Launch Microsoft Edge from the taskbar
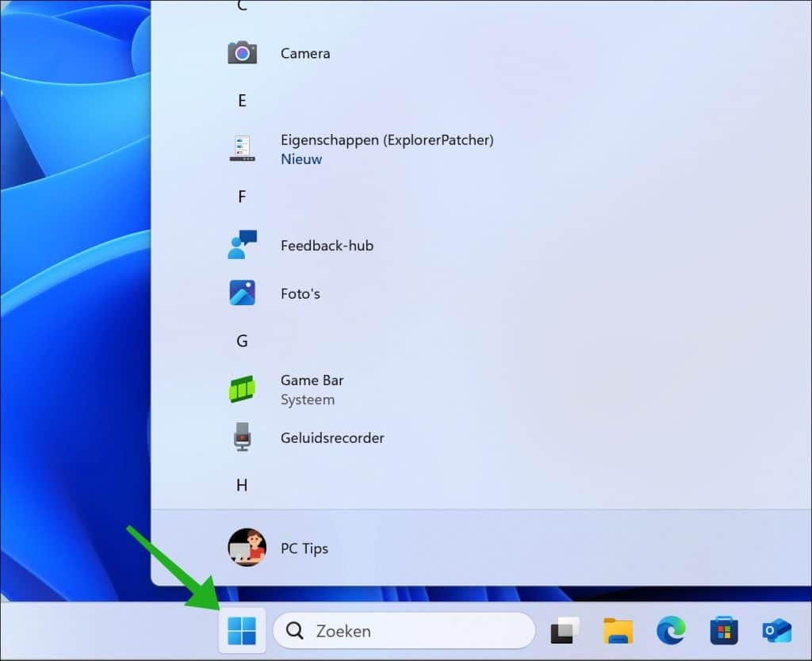Viewport: 812px width, 661px height. click(x=671, y=631)
